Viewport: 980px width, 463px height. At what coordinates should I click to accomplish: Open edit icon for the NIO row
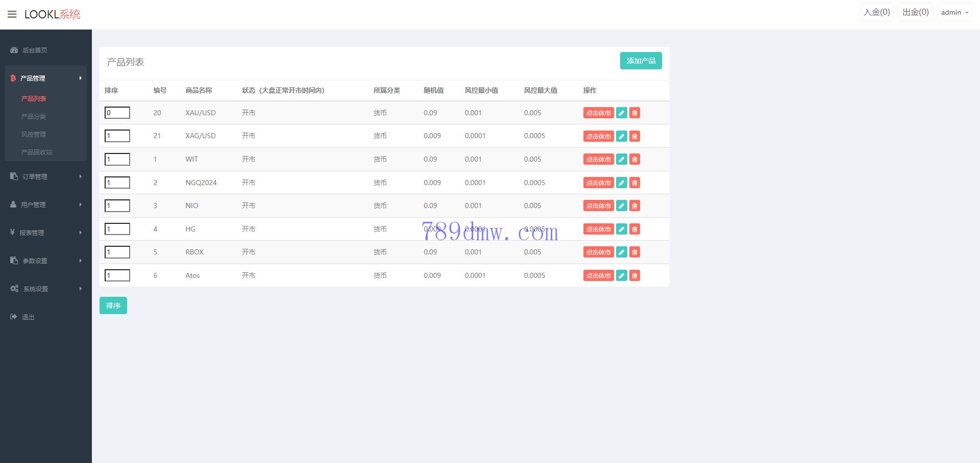[x=621, y=206]
